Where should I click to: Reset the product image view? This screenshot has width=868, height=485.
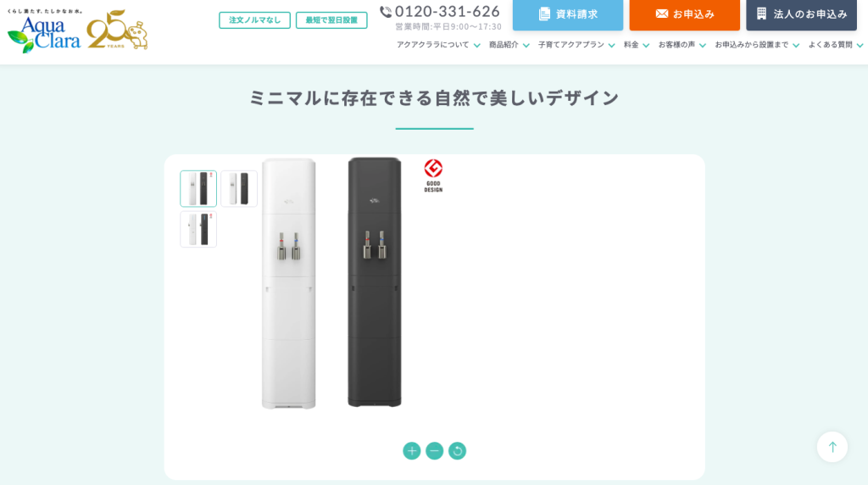[457, 451]
